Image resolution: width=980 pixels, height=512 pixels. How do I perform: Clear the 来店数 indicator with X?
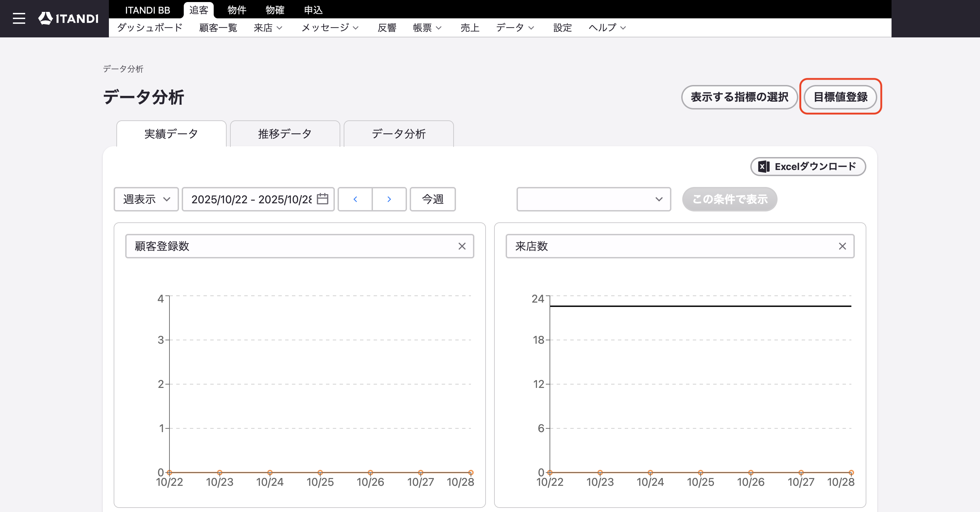(842, 246)
